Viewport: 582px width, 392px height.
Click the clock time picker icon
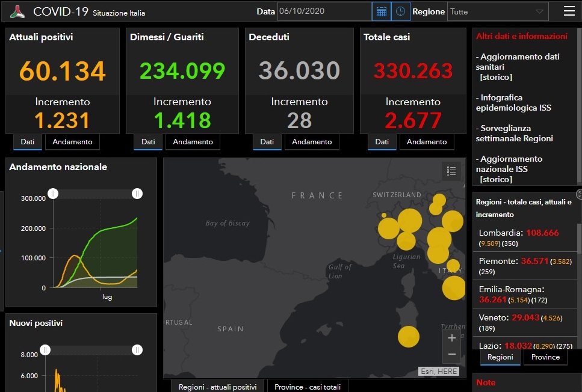coord(400,11)
